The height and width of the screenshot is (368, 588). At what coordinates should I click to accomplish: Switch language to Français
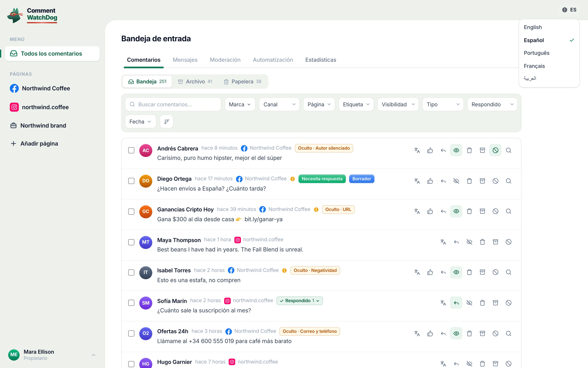(549, 66)
